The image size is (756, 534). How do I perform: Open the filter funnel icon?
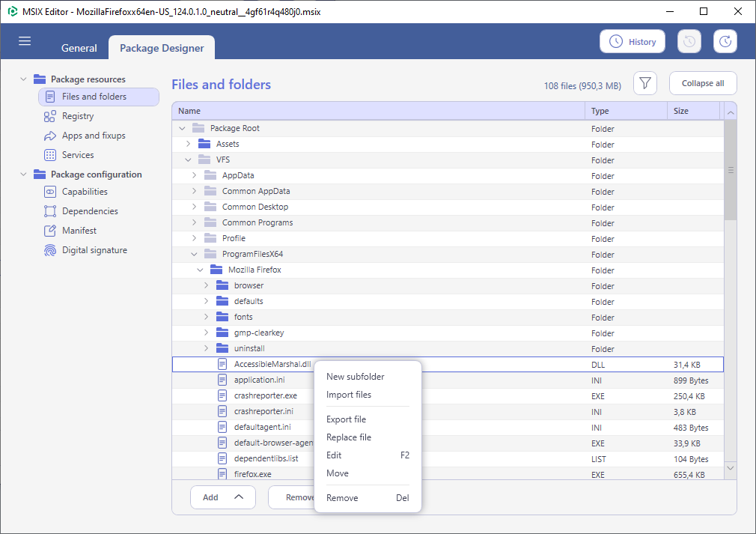[x=644, y=83]
